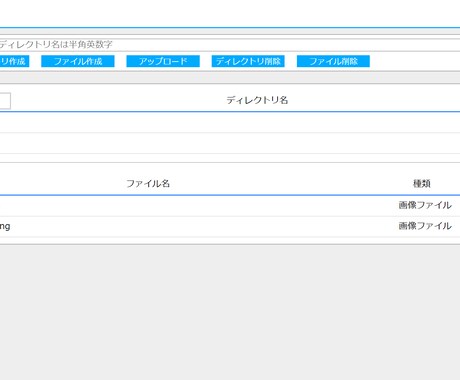Viewport: 460px width, 380px height.
Task: Select the first 画像ファイル row cell
Action: (425, 205)
